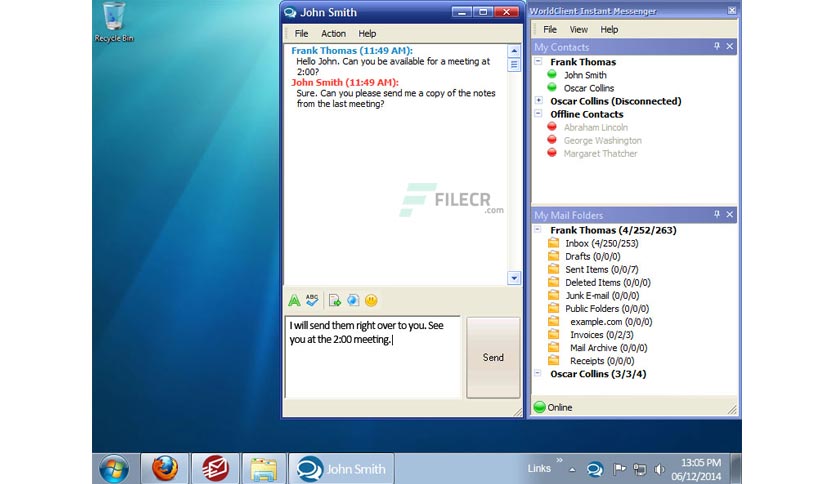Expand the Oscar Collins (Disconnected) group
The image size is (836, 484).
538,100
